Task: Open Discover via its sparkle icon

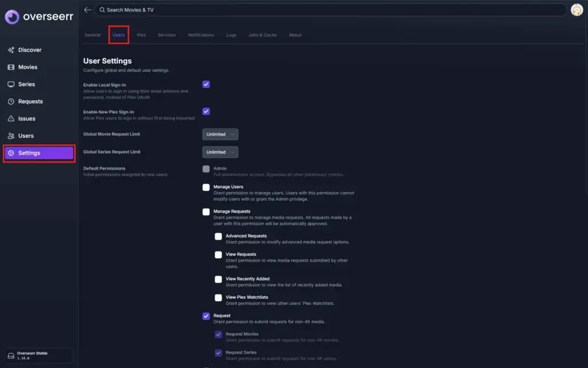Action: (11, 50)
